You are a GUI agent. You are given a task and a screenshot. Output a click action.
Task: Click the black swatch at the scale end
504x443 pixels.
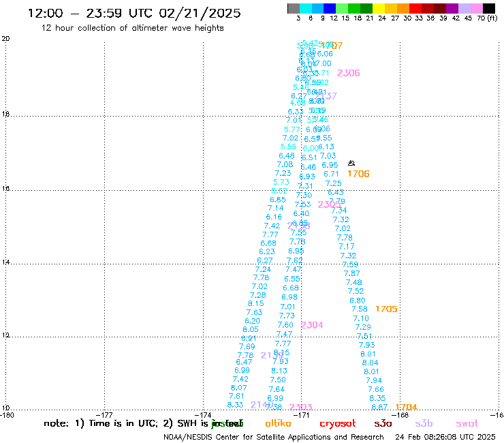point(488,8)
